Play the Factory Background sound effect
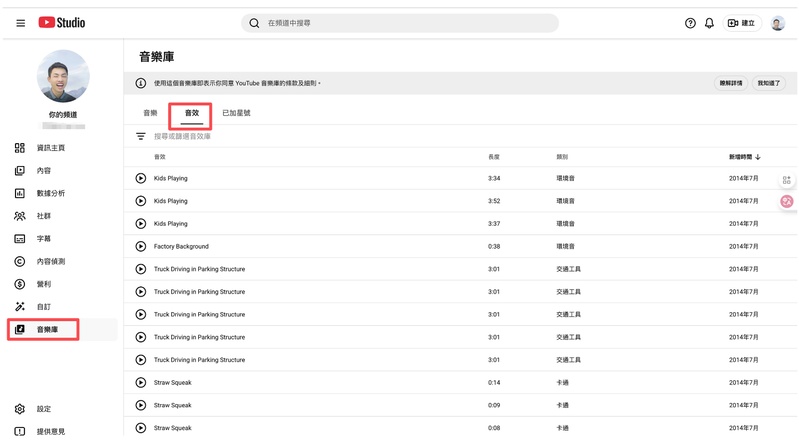 point(141,246)
